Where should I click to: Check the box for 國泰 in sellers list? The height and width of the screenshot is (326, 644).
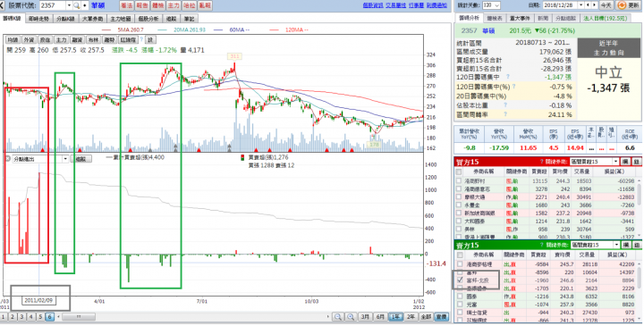point(460,297)
